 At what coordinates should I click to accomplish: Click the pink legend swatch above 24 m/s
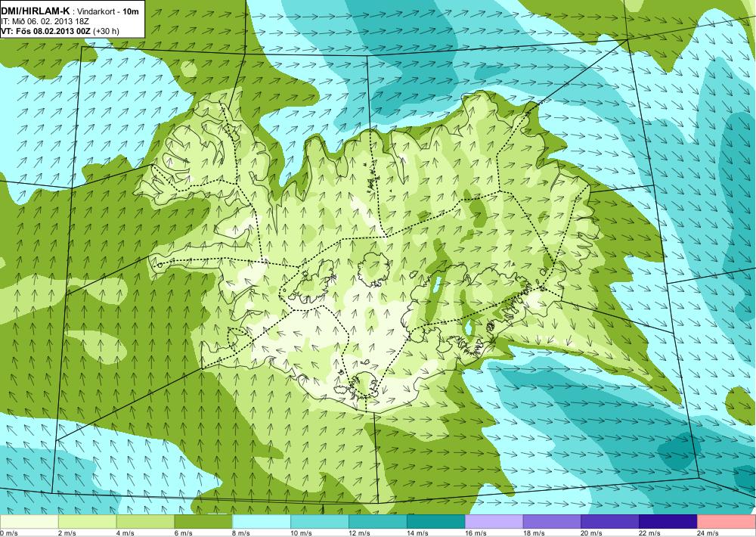pos(727,522)
